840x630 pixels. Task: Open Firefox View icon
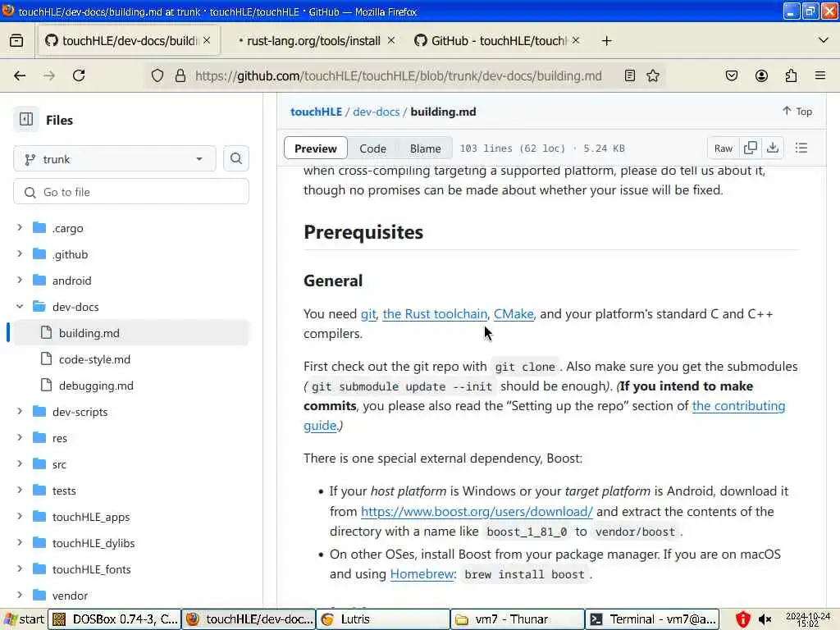[16, 41]
